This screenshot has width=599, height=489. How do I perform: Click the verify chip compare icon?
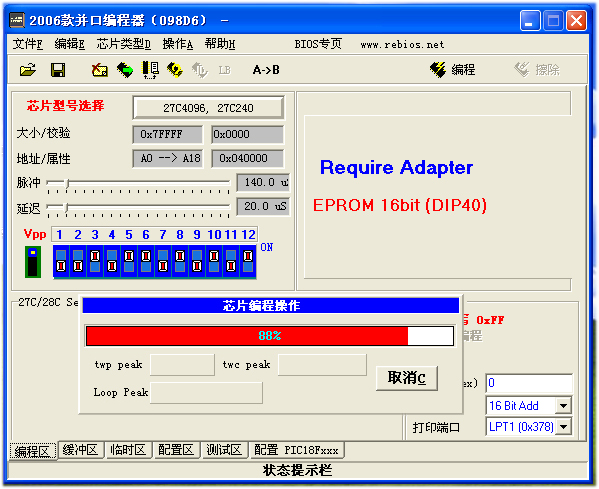coord(150,70)
